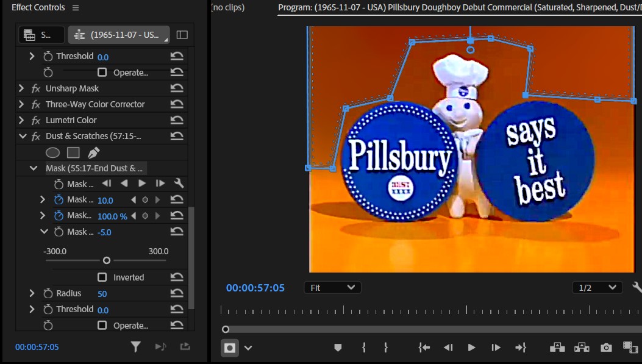Click the Mark Out brace button

[386, 348]
